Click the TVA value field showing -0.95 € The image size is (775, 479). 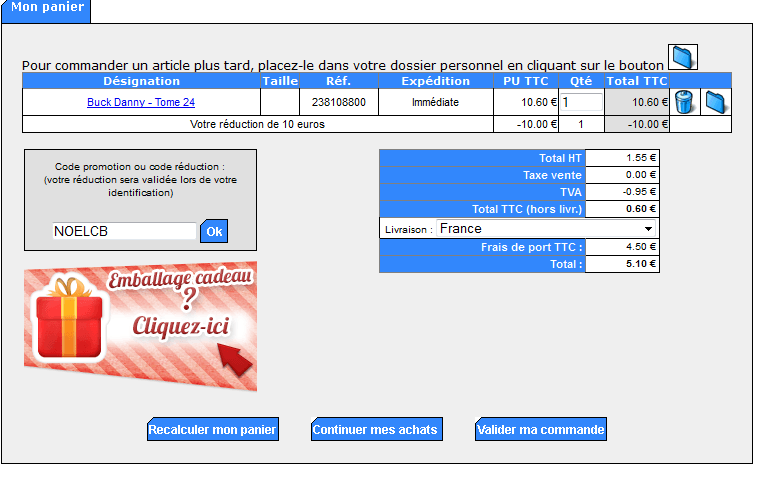(622, 192)
